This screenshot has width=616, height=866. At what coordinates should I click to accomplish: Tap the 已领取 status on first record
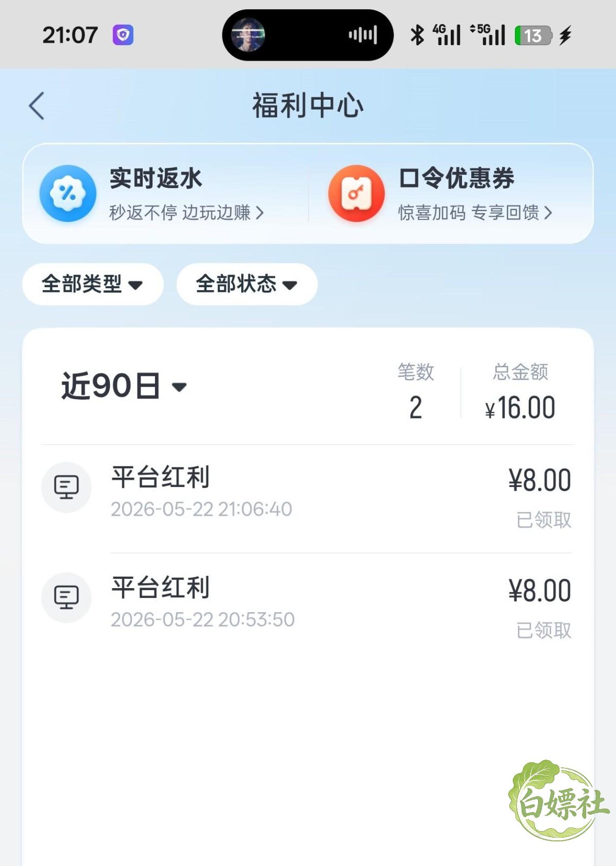coord(544,520)
